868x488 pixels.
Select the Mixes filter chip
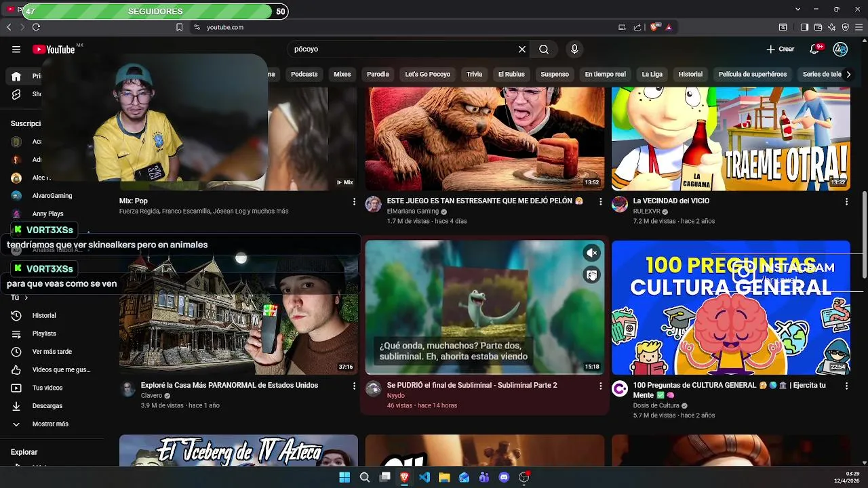tap(342, 75)
